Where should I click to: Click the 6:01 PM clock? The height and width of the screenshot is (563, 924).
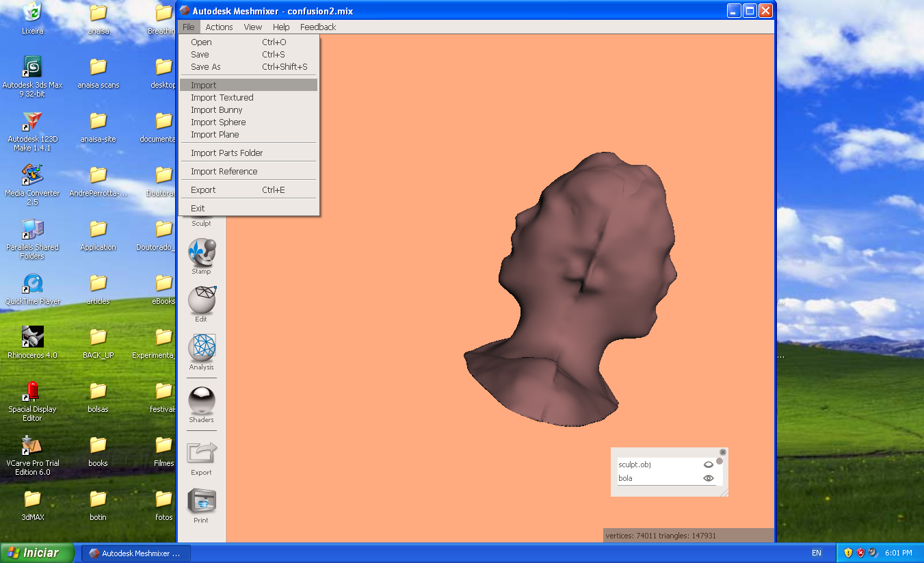pos(899,553)
